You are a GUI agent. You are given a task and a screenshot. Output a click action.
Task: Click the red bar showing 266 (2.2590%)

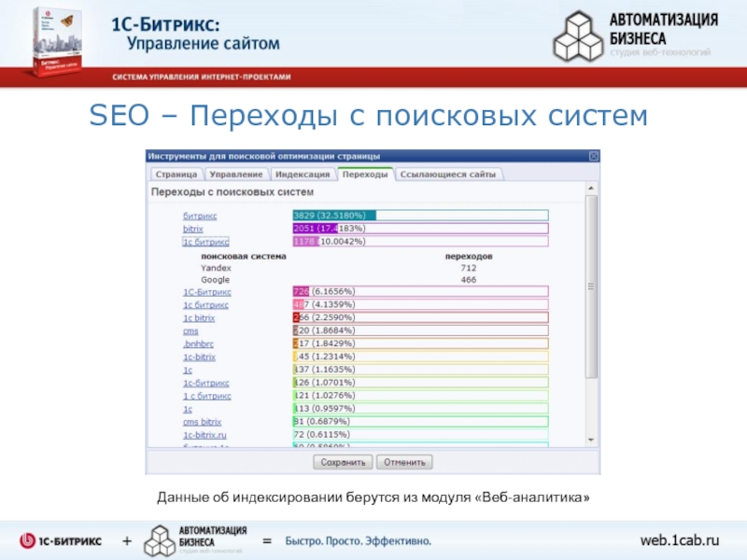coord(421,317)
